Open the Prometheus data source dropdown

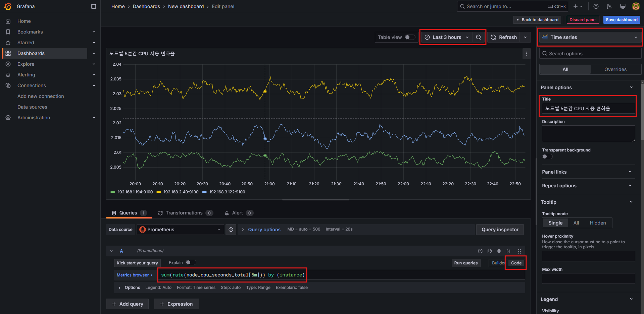[x=180, y=230]
